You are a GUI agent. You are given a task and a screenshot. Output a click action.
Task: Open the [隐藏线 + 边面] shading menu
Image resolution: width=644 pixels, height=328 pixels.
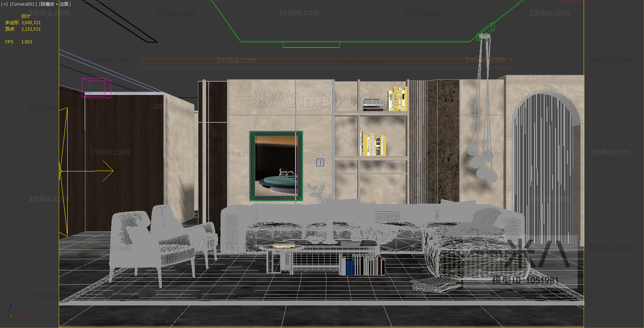click(x=55, y=4)
